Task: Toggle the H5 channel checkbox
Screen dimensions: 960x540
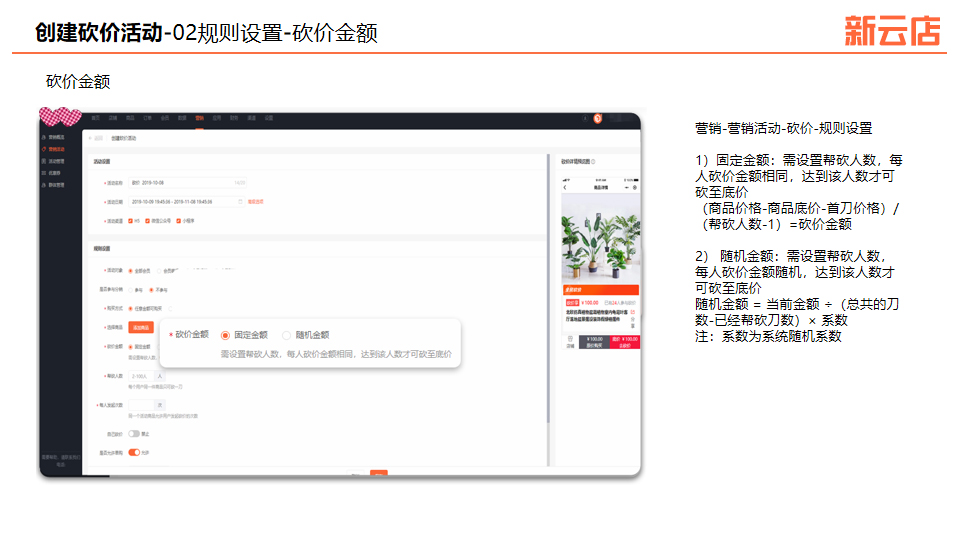Action: [130, 221]
